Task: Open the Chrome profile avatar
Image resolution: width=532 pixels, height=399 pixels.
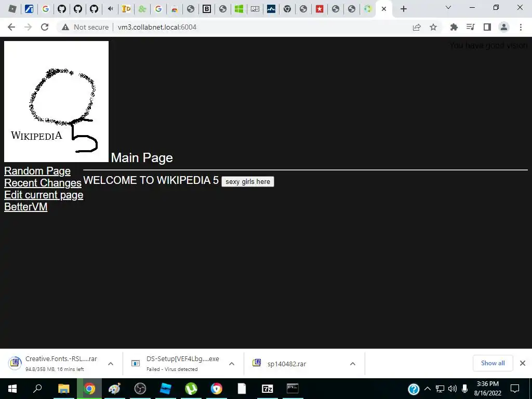Action: point(504,27)
